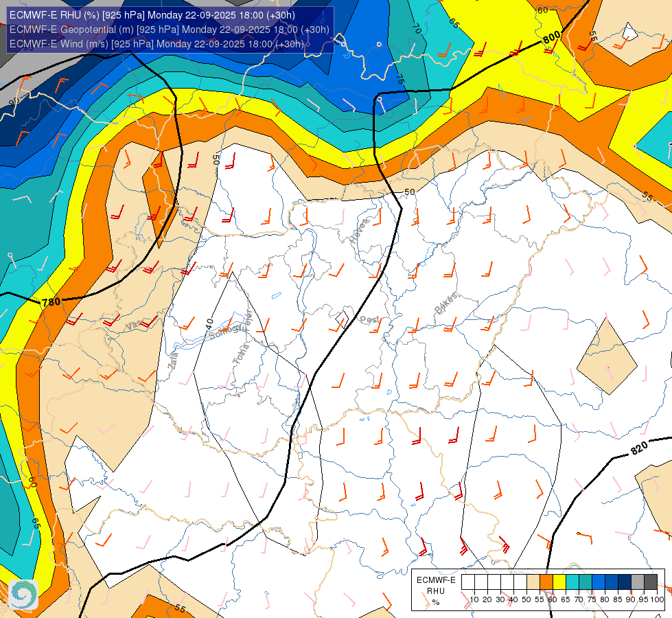Click the navy 85-90% legend swatch
Screen dimensions: 672x618
point(625,582)
